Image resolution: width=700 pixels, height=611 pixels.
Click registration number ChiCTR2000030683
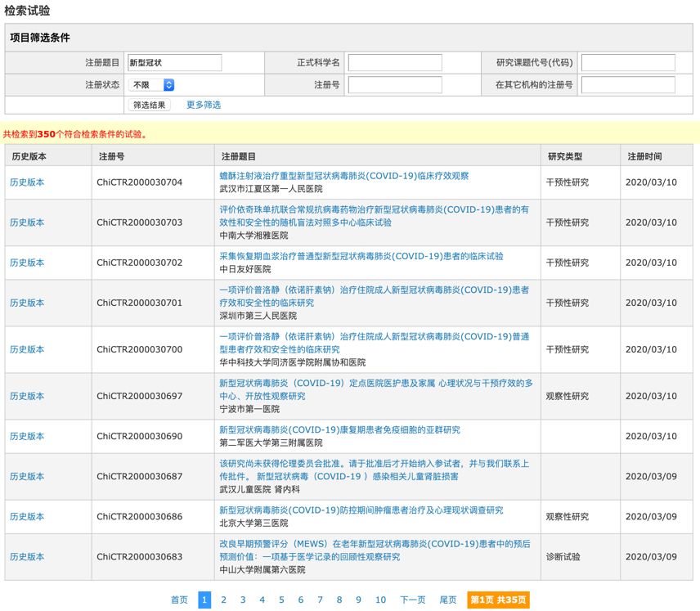click(139, 557)
